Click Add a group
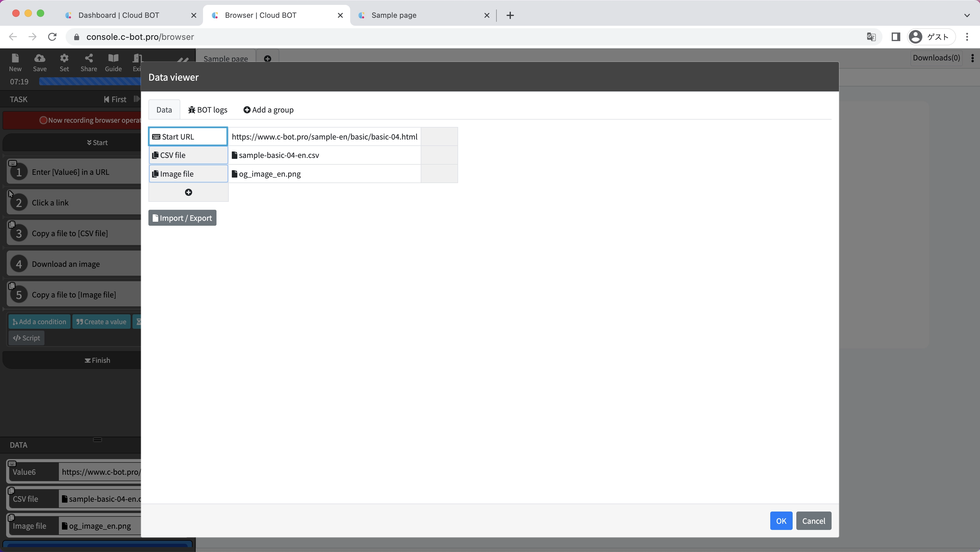The height and width of the screenshot is (552, 980). click(269, 110)
